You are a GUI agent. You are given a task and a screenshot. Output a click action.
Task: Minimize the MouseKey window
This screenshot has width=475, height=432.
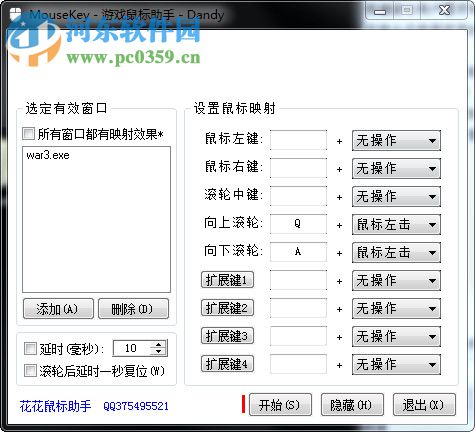(380, 11)
